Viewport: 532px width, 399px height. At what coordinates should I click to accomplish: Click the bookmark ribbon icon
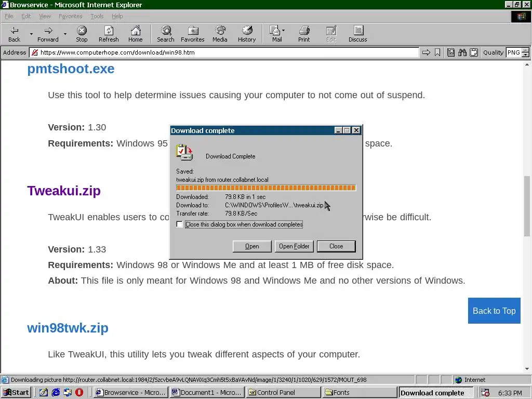(x=437, y=52)
